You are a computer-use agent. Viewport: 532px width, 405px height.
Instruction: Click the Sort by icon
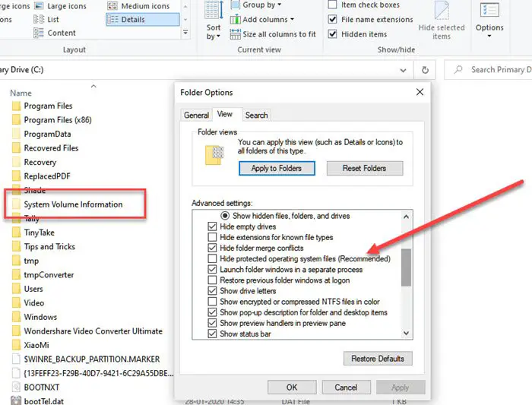click(x=214, y=10)
